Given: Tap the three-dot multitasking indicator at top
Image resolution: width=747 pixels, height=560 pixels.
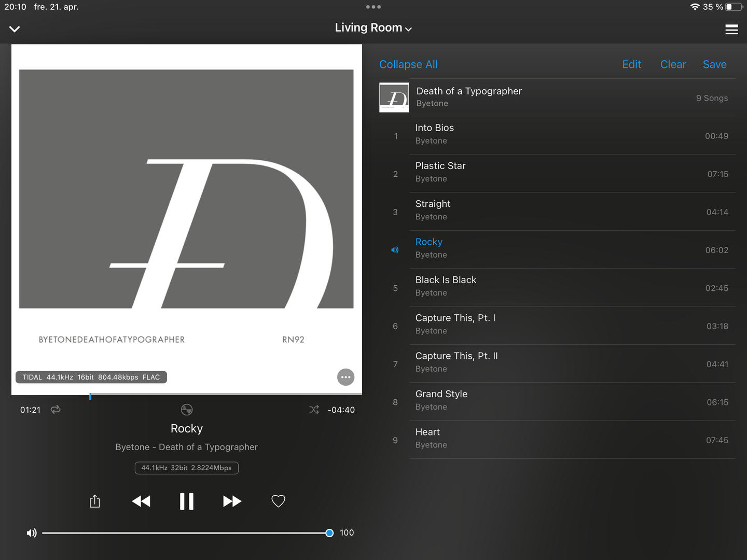Looking at the screenshot, I should (374, 7).
